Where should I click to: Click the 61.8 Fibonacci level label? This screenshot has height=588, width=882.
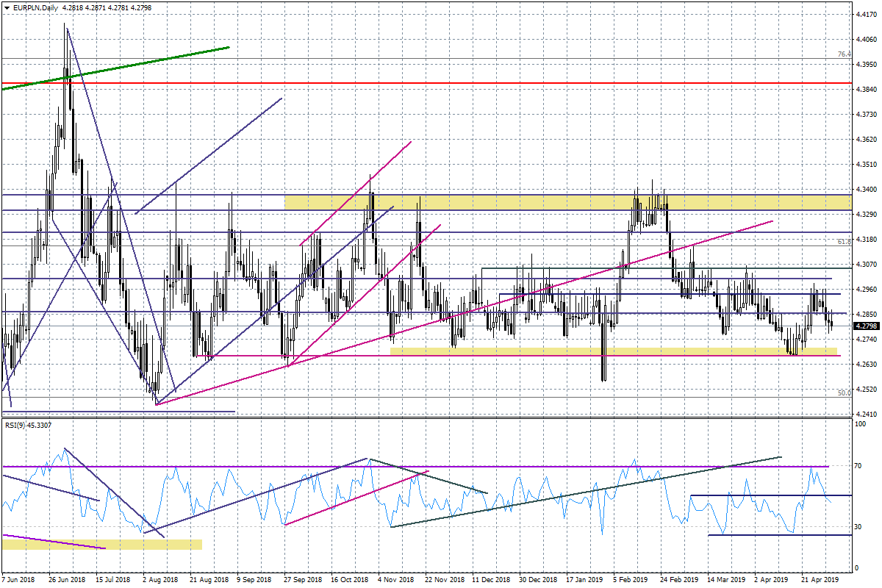(844, 241)
